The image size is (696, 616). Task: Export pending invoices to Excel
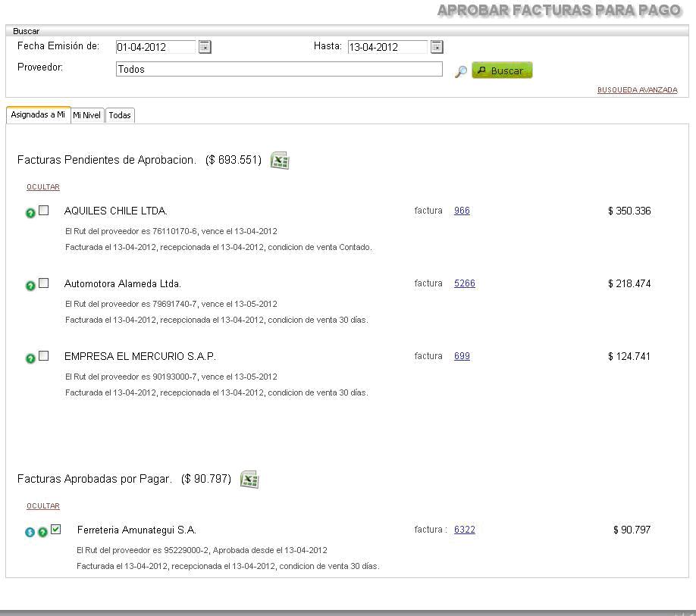(x=280, y=160)
